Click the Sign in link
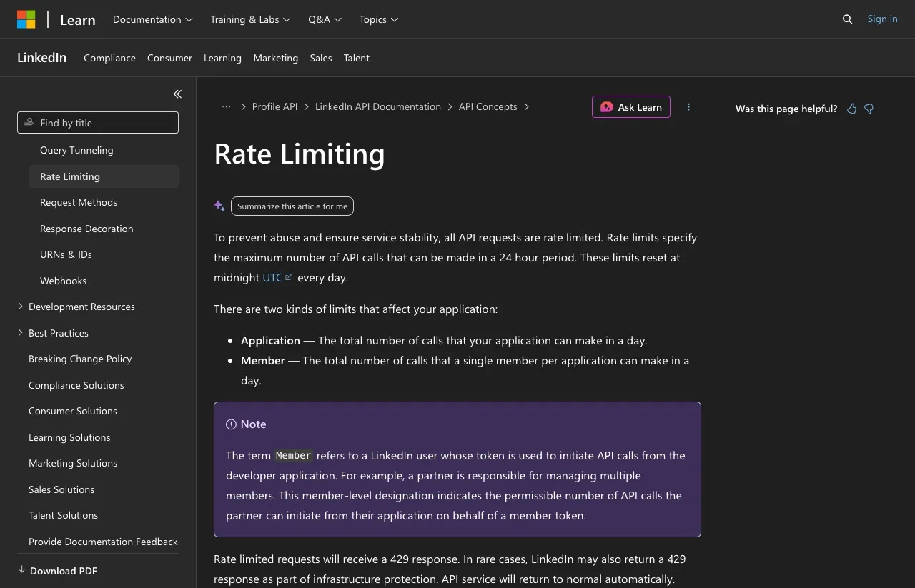915x588 pixels. pos(882,19)
